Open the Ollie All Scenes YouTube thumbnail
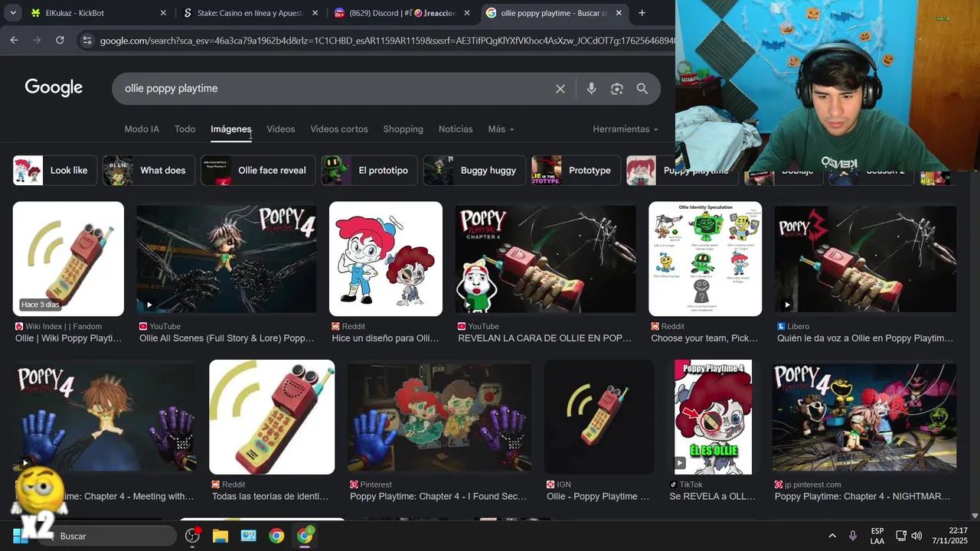This screenshot has height=551, width=980. click(x=227, y=259)
